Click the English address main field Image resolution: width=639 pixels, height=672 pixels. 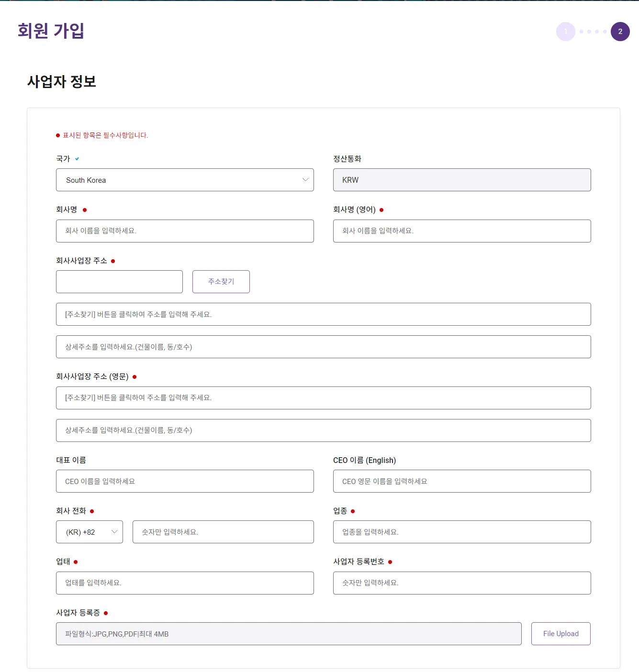[x=323, y=398]
